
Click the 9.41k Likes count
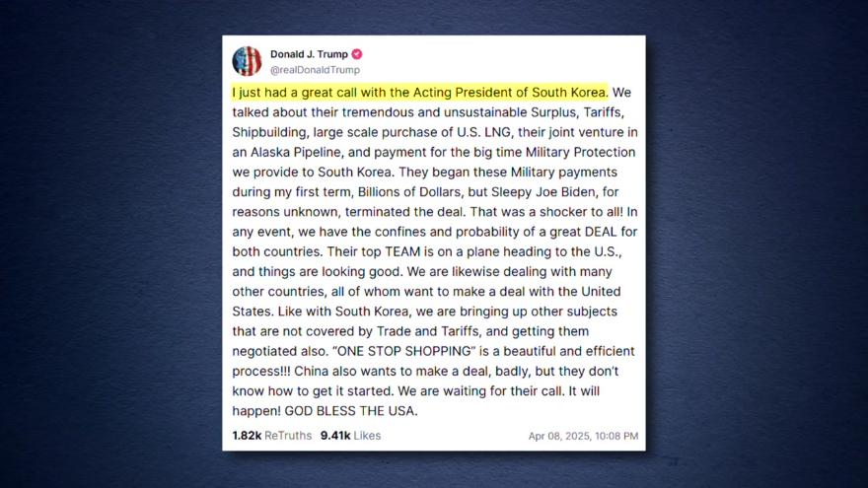335,436
